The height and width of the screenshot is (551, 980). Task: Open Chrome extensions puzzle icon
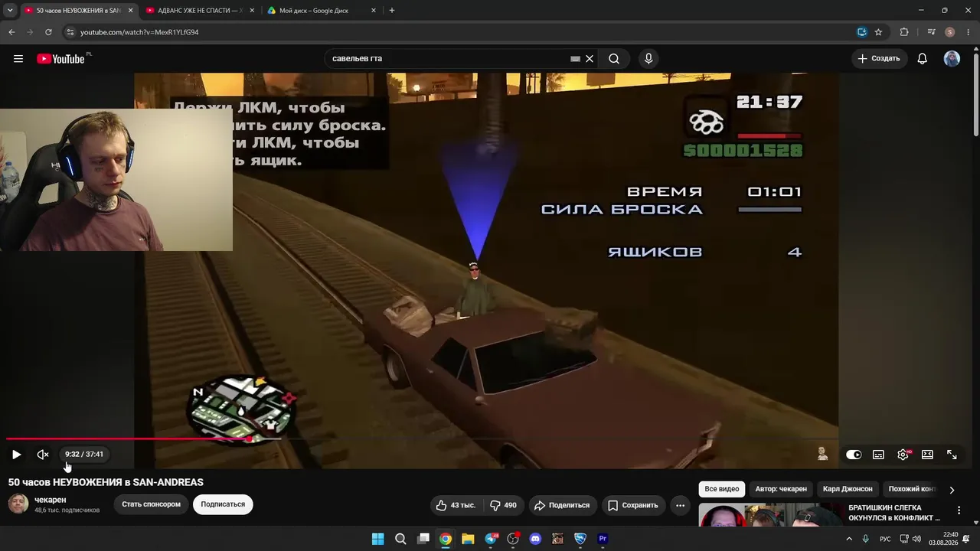point(904,32)
